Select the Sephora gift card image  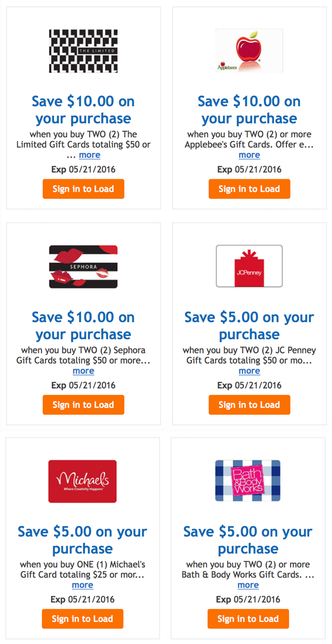click(83, 266)
